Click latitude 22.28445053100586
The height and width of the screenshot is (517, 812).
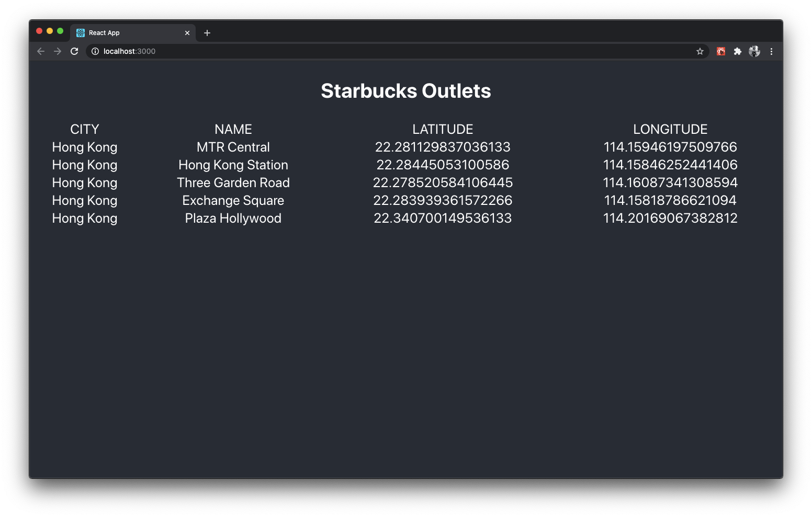pos(443,165)
